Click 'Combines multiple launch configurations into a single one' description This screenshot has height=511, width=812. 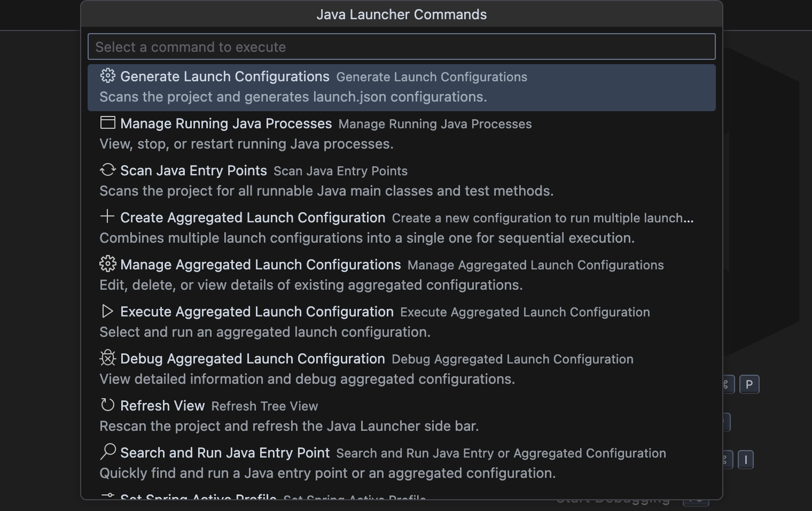coord(367,238)
